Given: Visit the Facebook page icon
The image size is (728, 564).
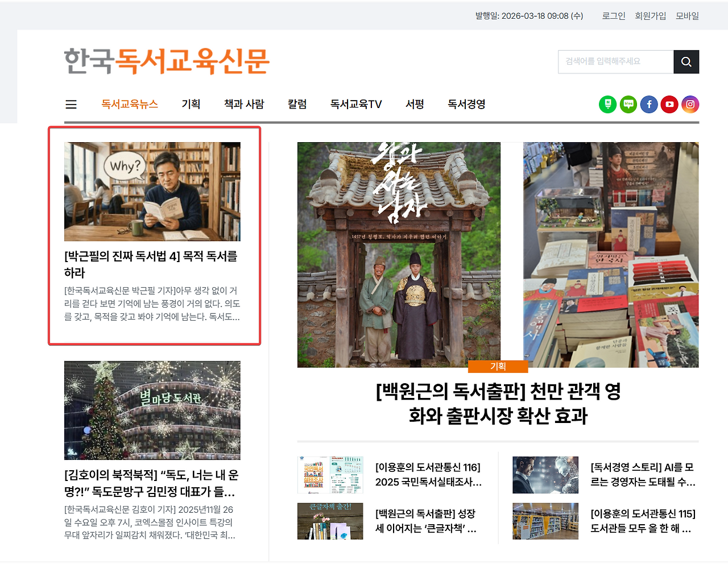Looking at the screenshot, I should (649, 105).
